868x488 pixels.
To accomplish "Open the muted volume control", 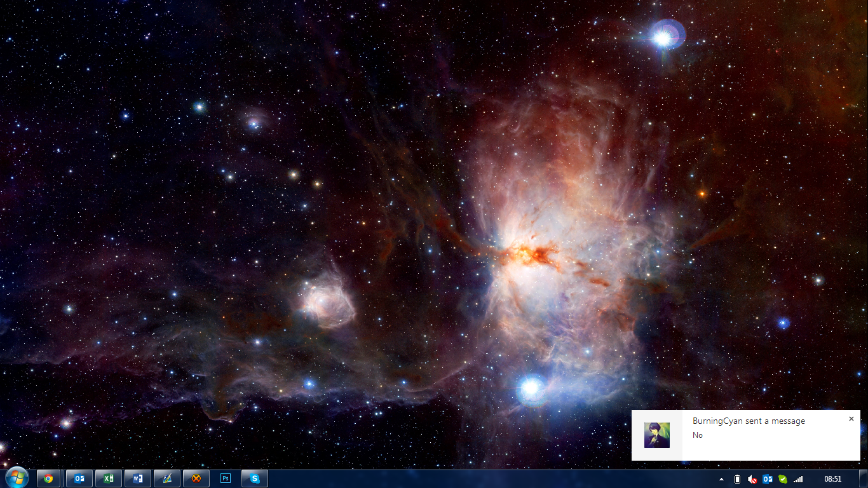I will (752, 479).
